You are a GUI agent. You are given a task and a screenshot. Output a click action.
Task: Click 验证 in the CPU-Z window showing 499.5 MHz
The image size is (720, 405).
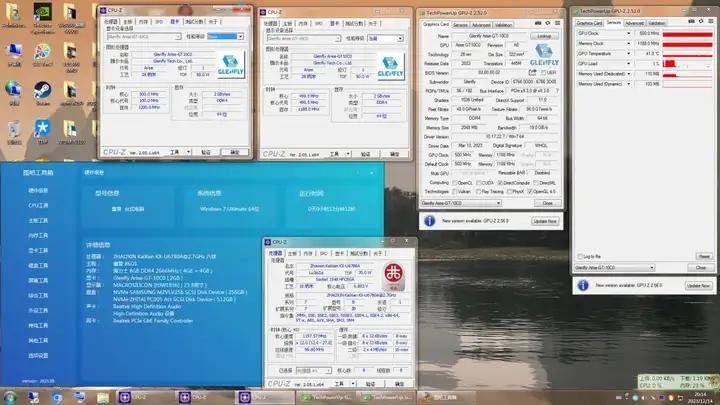pyautogui.click(x=365, y=154)
